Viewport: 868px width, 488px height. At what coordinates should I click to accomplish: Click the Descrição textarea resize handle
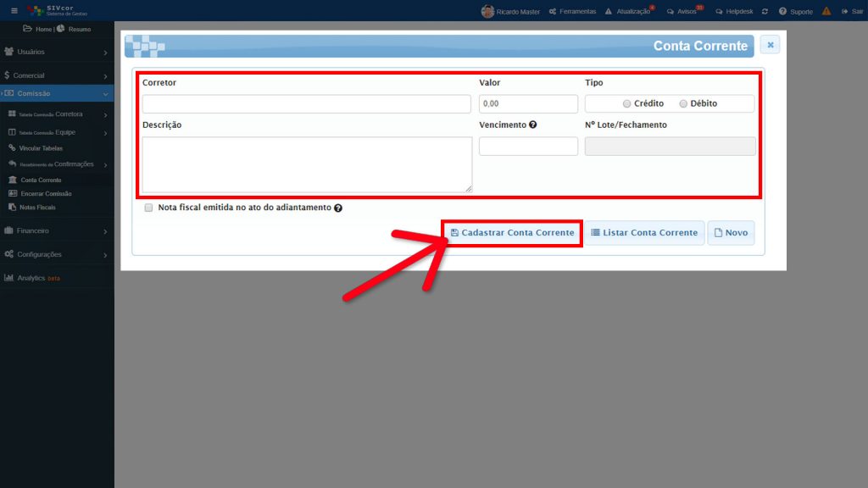(x=469, y=189)
